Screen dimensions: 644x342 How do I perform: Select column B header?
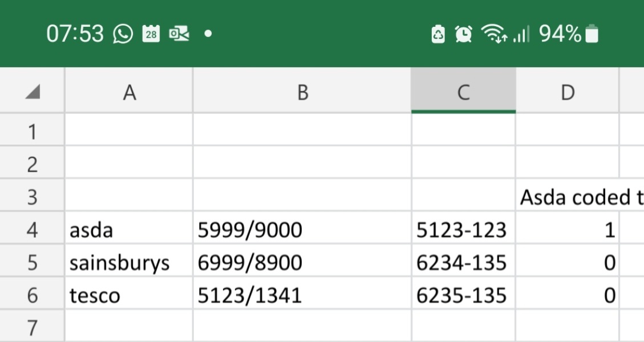point(302,91)
